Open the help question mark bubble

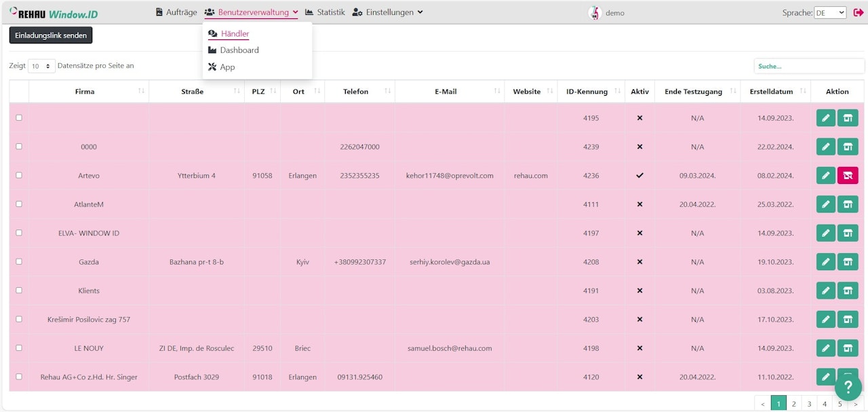(848, 387)
